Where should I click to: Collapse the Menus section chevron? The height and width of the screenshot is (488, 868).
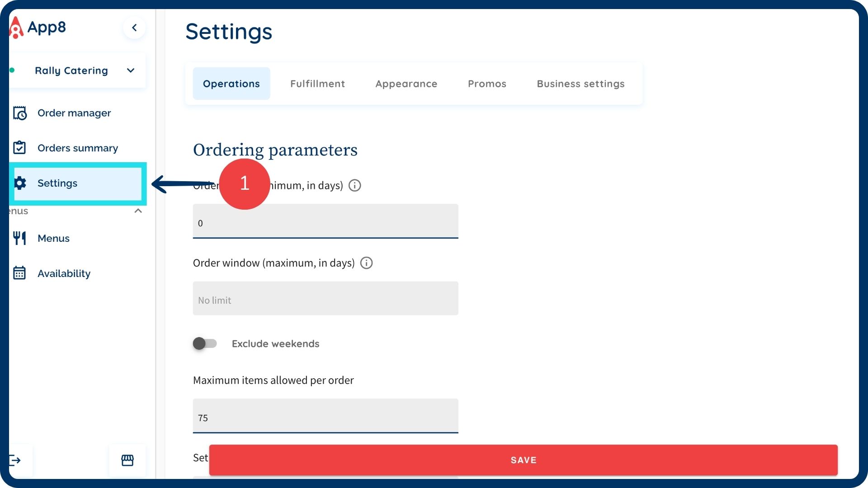coord(138,211)
